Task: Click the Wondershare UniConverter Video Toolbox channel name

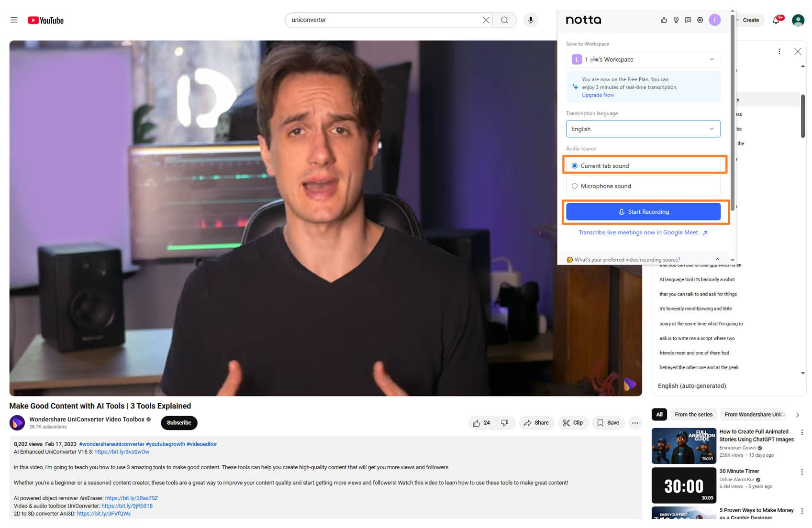Action: (x=87, y=419)
